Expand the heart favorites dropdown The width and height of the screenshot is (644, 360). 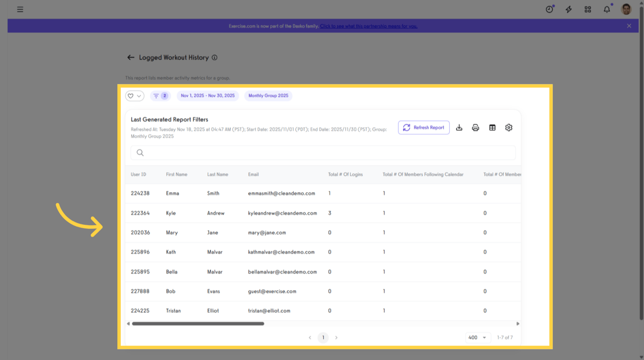click(134, 96)
